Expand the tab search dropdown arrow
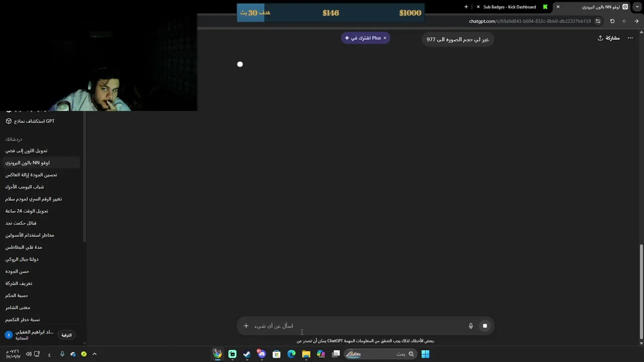 pyautogui.click(x=637, y=7)
